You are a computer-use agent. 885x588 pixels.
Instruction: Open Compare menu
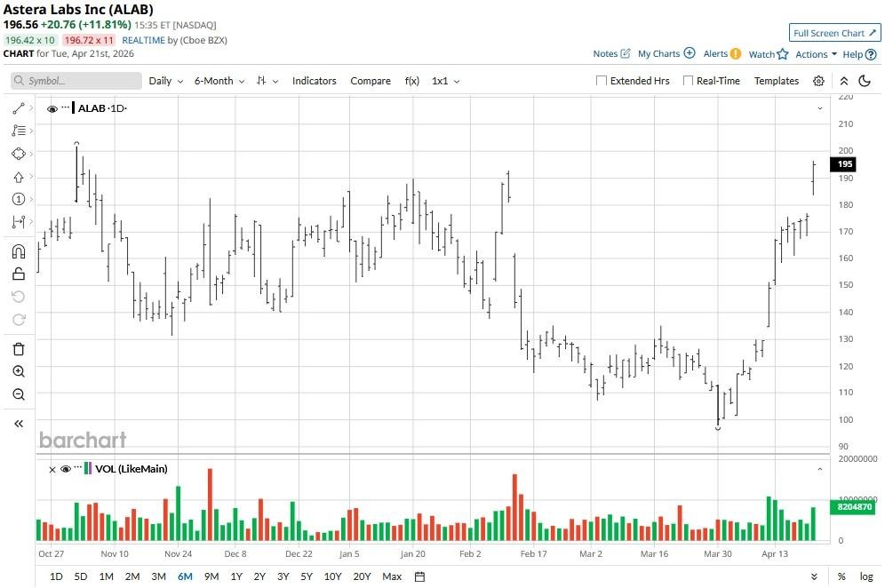[x=371, y=81]
